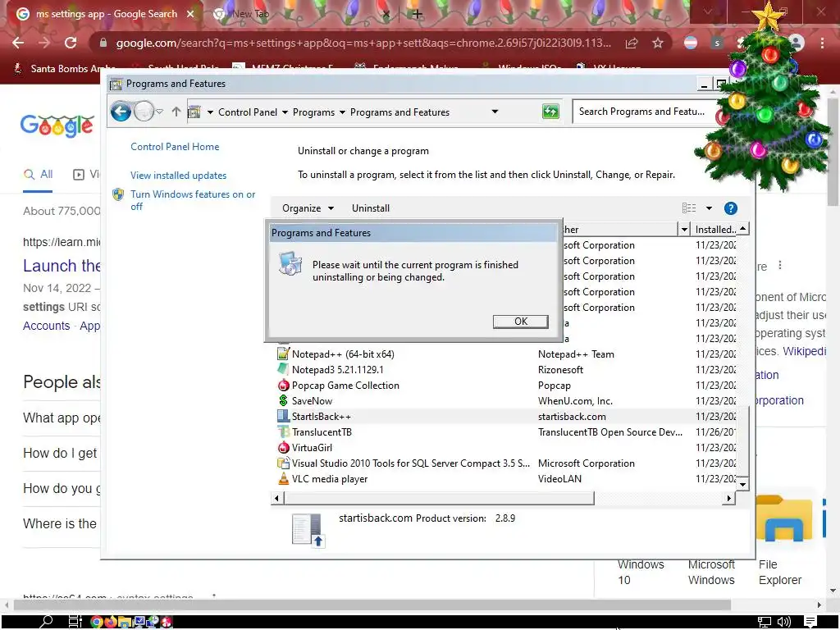Click Chrome's back arrow
Viewport: 840px width, 630px height.
tap(18, 43)
